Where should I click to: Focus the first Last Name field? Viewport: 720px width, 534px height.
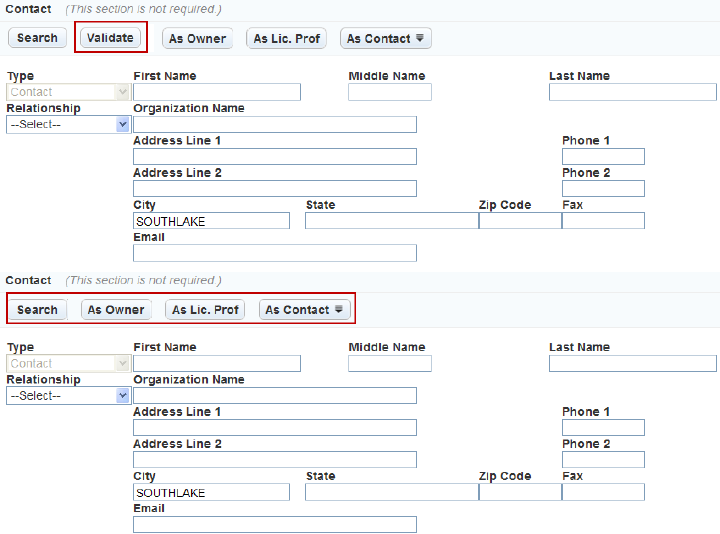[632, 92]
